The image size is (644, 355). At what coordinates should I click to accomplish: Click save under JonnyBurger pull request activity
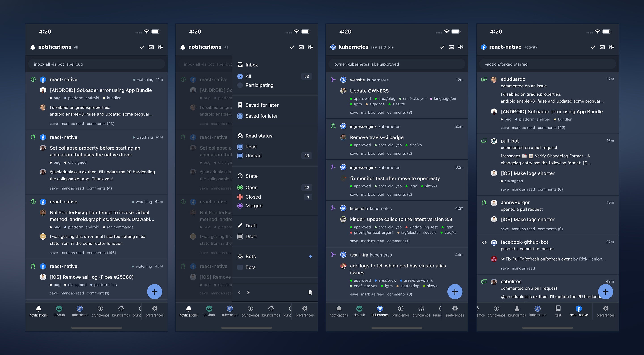click(x=505, y=229)
